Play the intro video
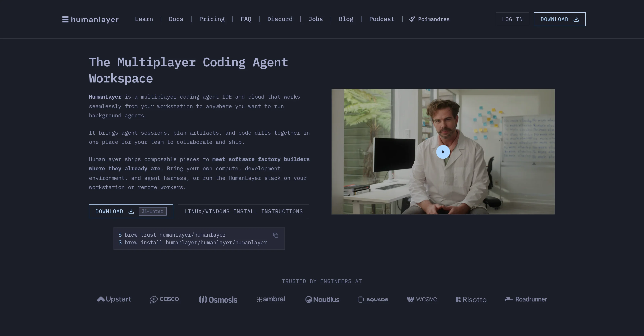 point(443,152)
